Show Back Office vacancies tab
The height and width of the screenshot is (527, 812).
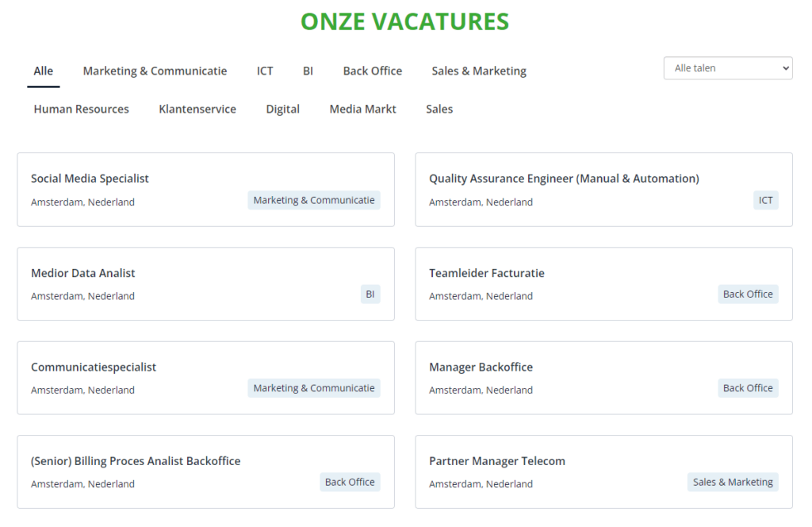[x=373, y=71]
